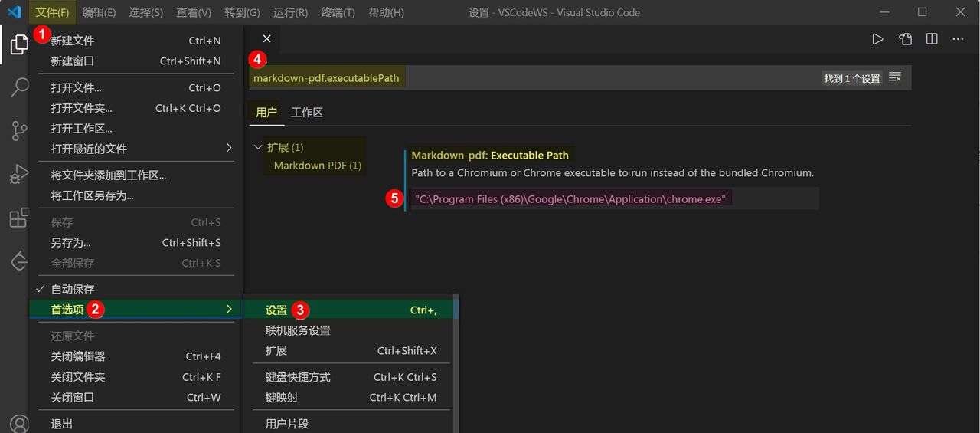980x433 pixels.
Task: Collapse the 扩展 (1) tree node
Action: (x=258, y=147)
